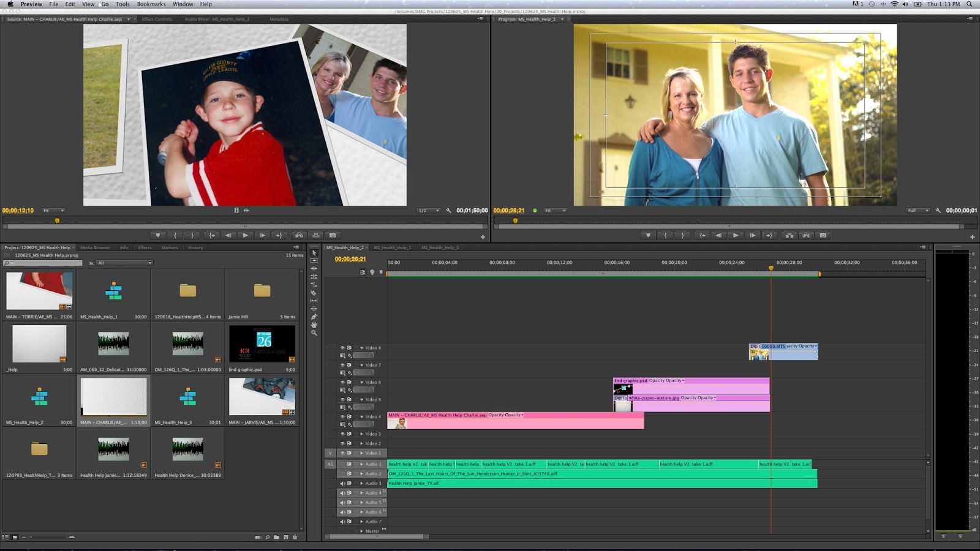980x551 pixels.
Task: Add a marker in the Source monitor
Action: click(x=158, y=235)
